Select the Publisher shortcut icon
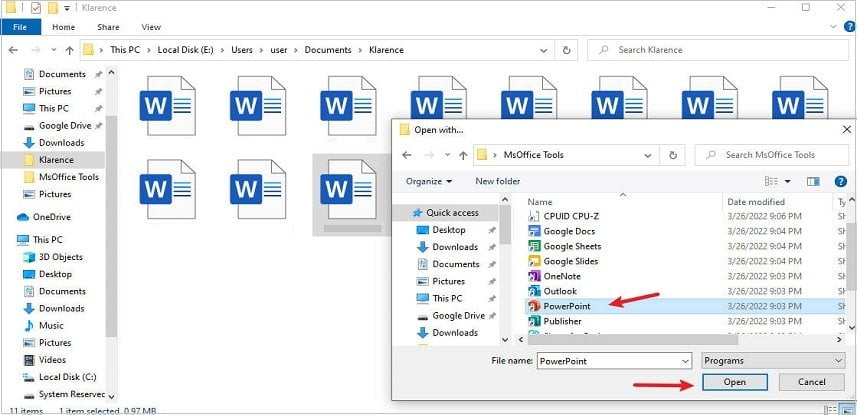The width and height of the screenshot is (857, 415). 534,321
